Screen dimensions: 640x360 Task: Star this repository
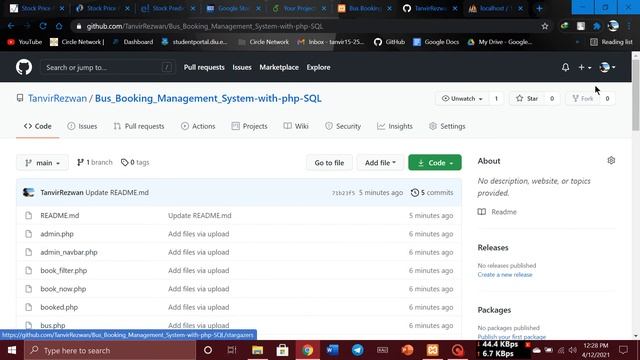pyautogui.click(x=527, y=98)
